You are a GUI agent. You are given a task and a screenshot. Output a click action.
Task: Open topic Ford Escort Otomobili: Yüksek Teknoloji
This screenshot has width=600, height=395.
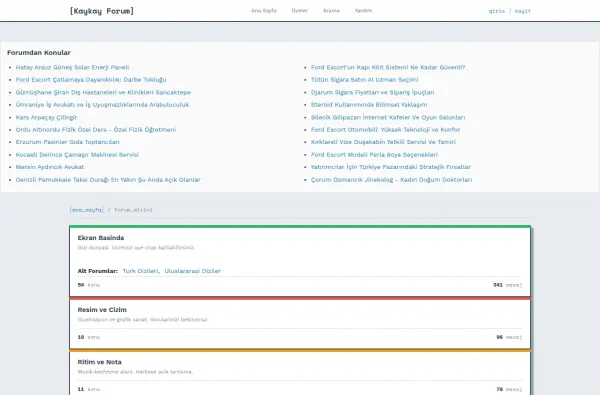[385, 130]
